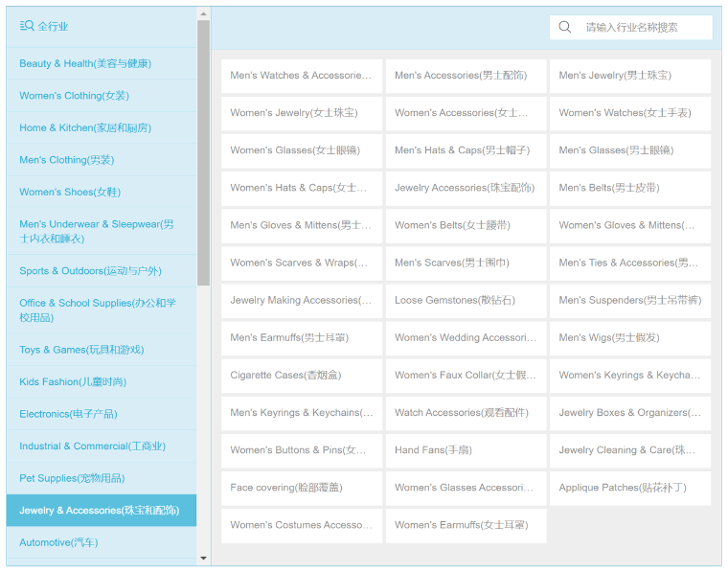Select Beauty & Health category
Viewport: 728px width, 572px height.
pos(85,63)
